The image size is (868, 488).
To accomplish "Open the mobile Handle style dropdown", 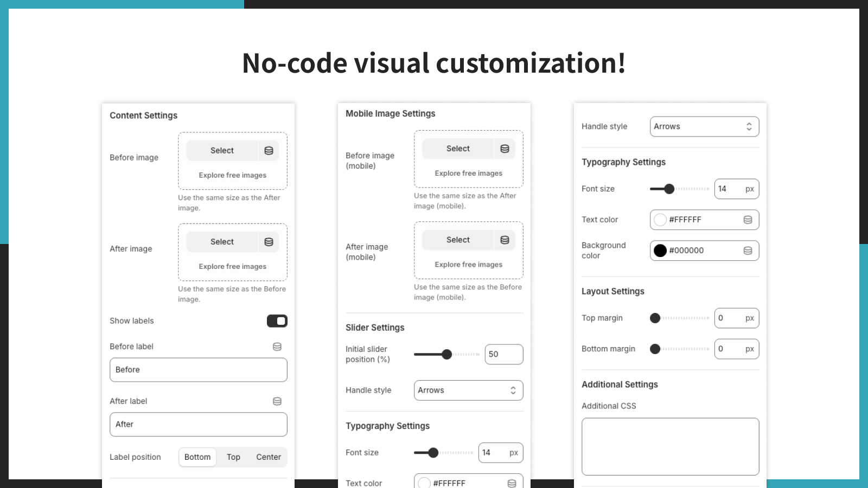I will point(468,390).
